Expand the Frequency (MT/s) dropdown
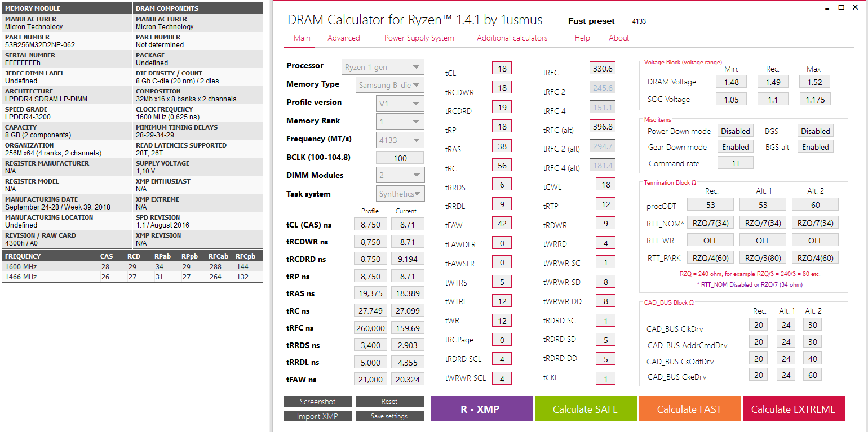868x432 pixels. (400, 140)
